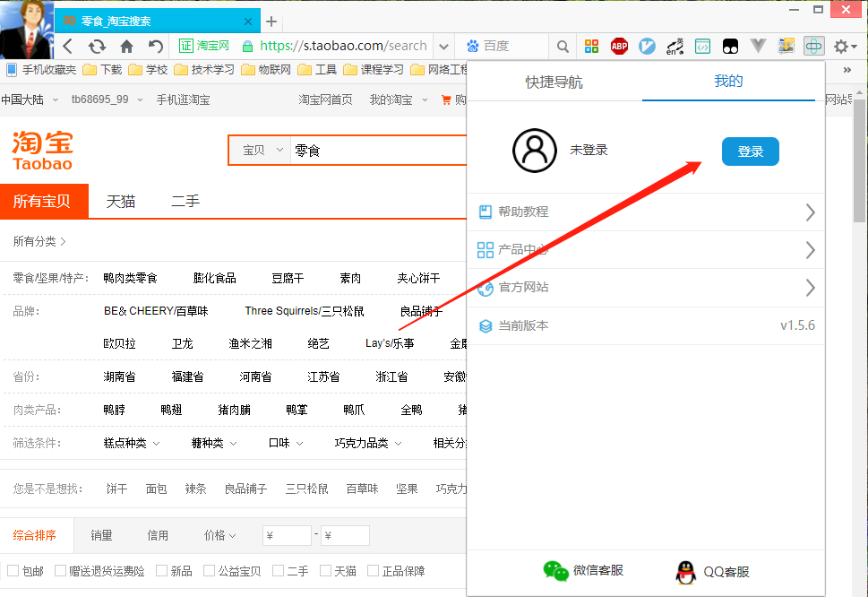Switch to the 快捷导航 tab

554,82
